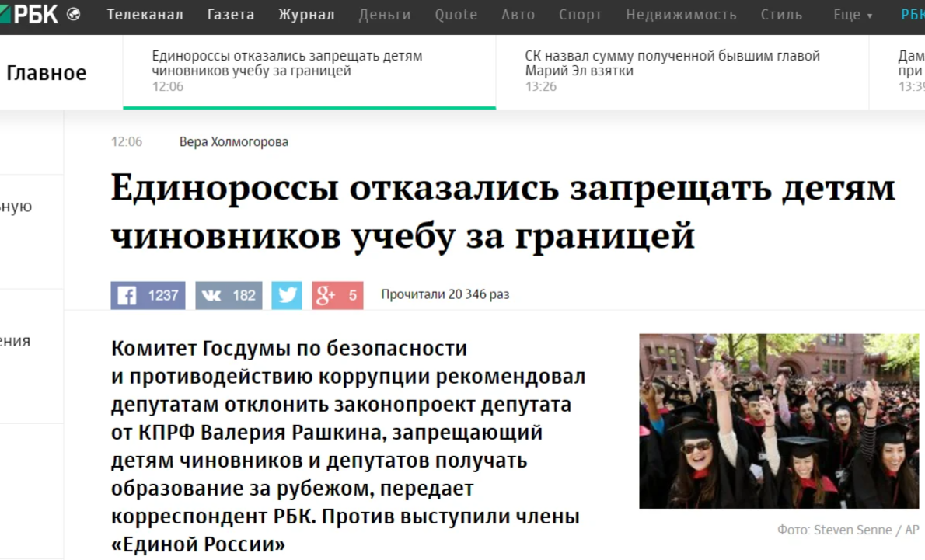Open the Quote section
The width and height of the screenshot is (925, 560).
(456, 14)
